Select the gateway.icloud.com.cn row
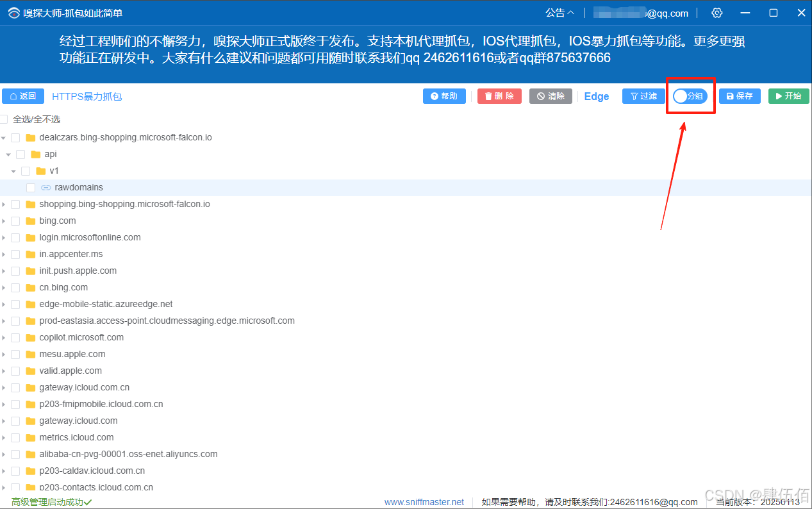Viewport: 812px width, 509px height. pyautogui.click(x=406, y=387)
